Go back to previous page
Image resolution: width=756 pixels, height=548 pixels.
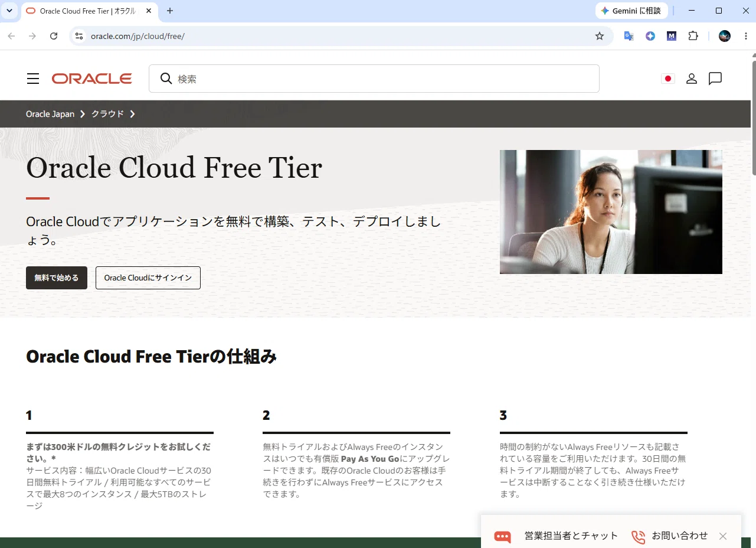11,36
